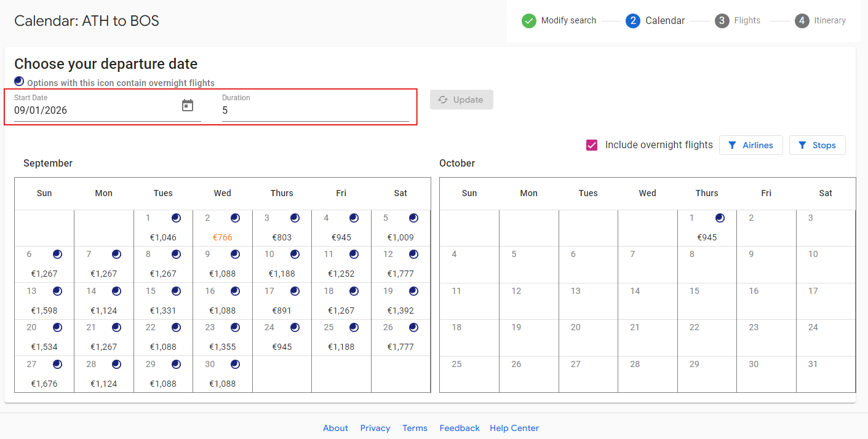
Task: Go to step 3 Flights
Action: [x=738, y=21]
